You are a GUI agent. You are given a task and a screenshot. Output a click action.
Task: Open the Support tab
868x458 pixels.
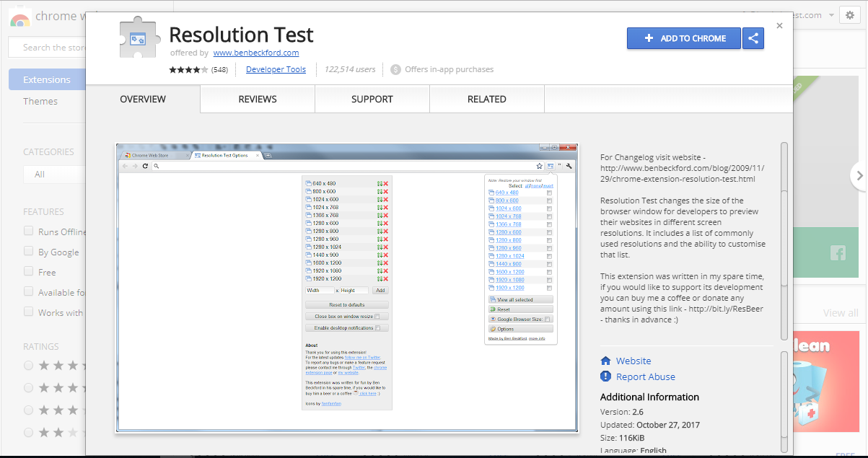pyautogui.click(x=372, y=99)
